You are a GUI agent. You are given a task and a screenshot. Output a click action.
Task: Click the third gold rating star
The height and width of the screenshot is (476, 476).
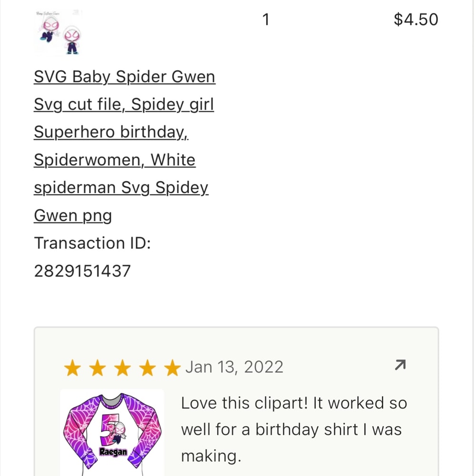pos(123,367)
